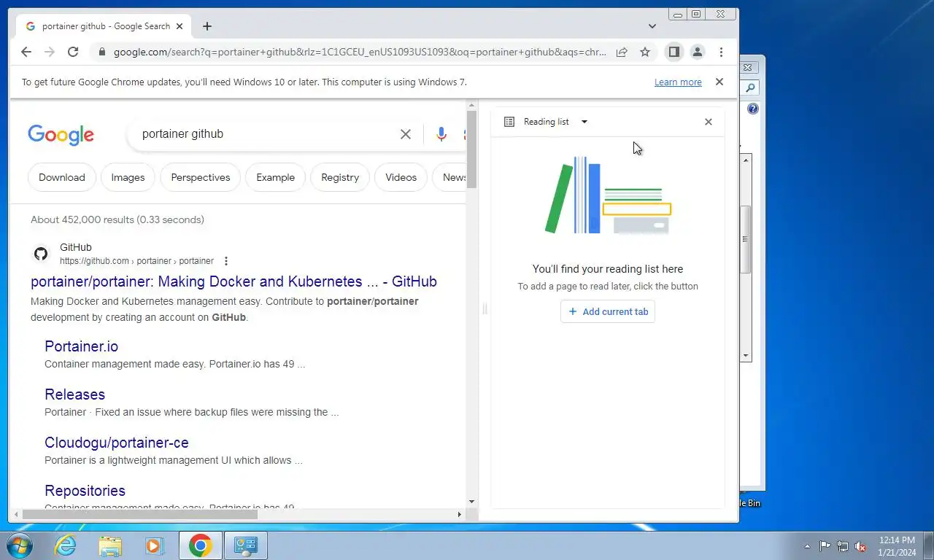Reload the page with the refresh icon
Image resolution: width=934 pixels, height=560 pixels.
[x=73, y=52]
